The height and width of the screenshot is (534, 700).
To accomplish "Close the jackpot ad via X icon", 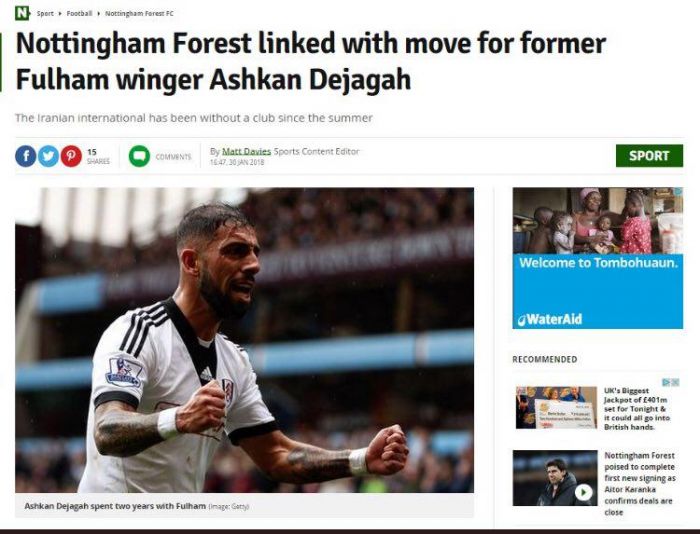I will [675, 382].
